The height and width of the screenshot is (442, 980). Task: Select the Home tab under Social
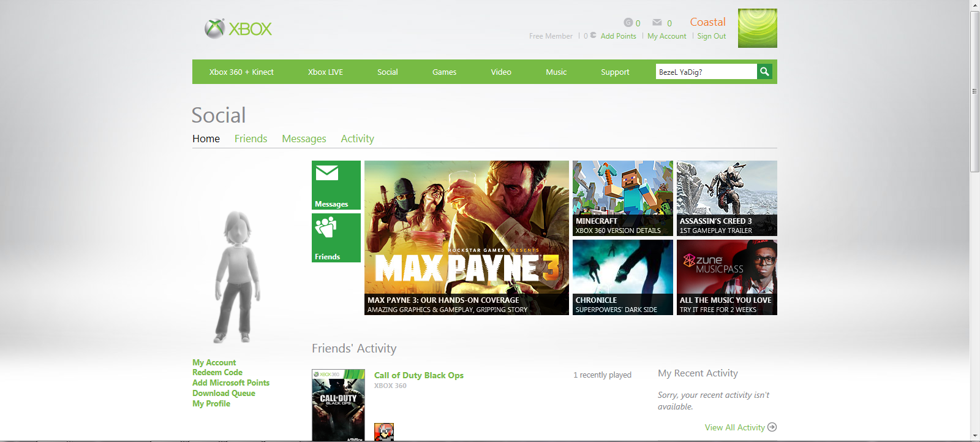pos(206,139)
